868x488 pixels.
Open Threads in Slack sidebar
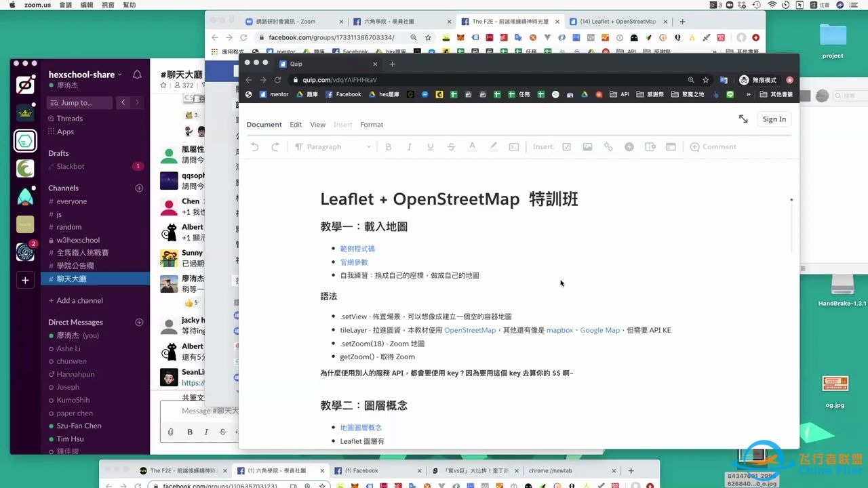70,119
